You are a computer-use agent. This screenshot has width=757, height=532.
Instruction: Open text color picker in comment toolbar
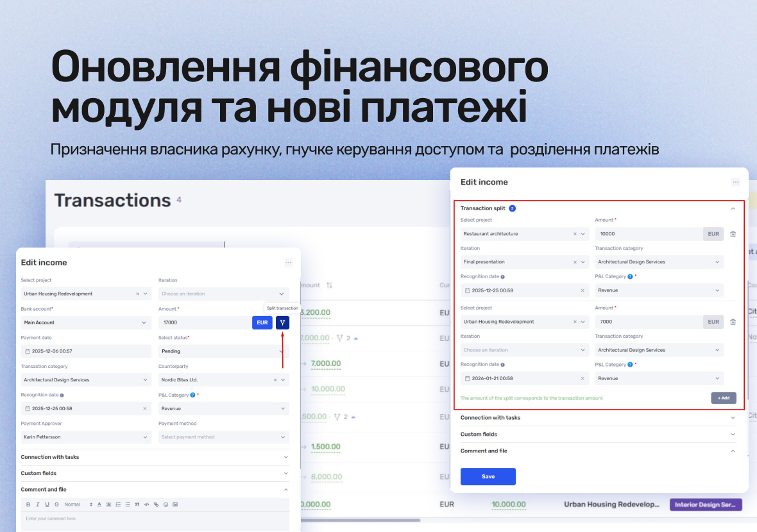99,504
